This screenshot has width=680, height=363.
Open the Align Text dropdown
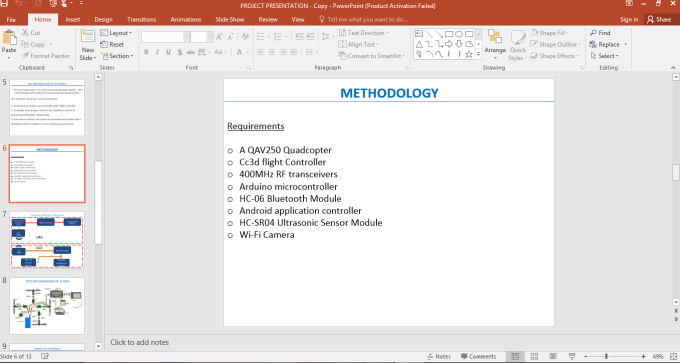pyautogui.click(x=358, y=44)
